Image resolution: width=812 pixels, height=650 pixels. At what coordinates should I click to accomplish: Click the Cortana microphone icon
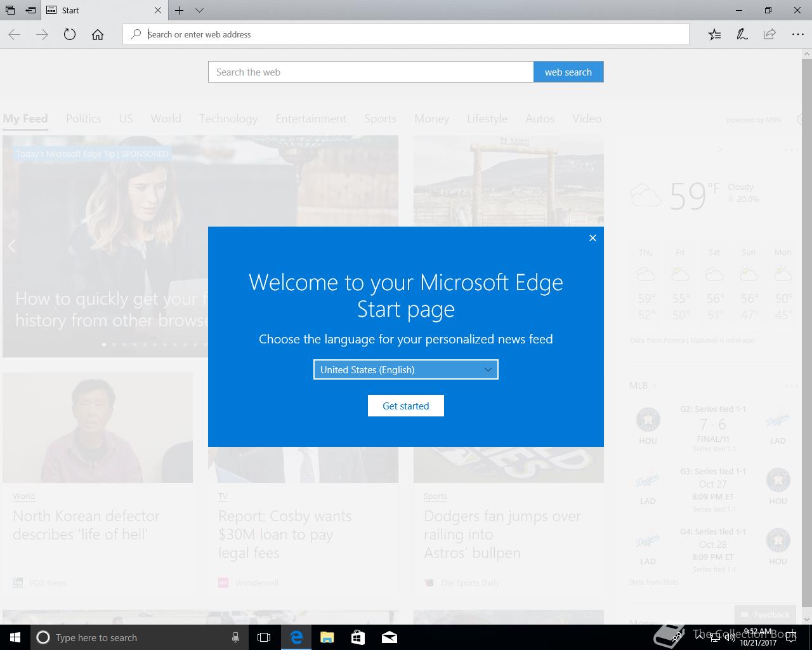click(x=235, y=637)
